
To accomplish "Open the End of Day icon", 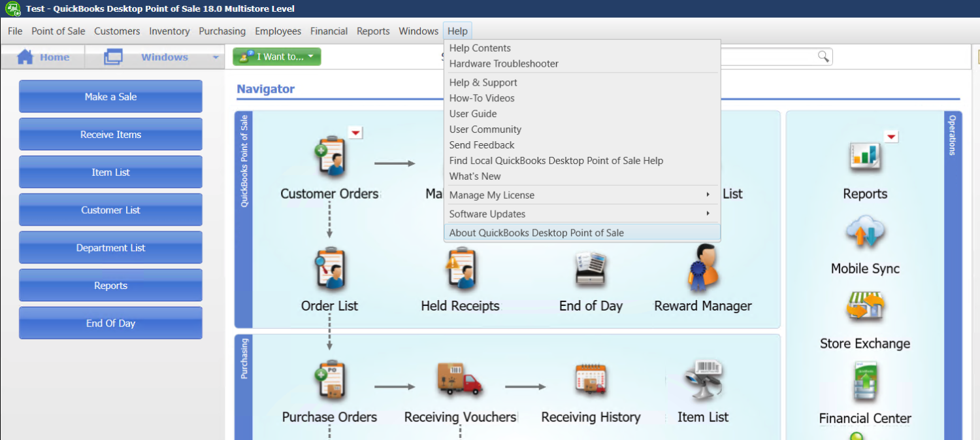I will [591, 268].
